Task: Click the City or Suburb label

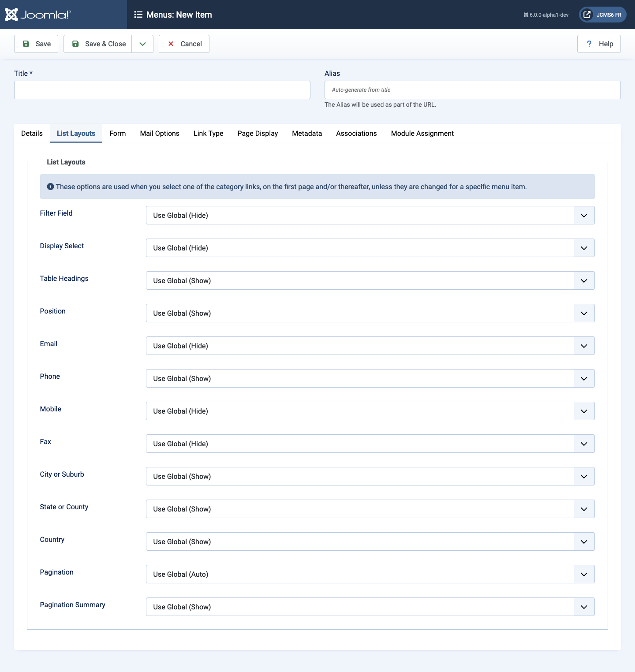Action: [x=62, y=474]
